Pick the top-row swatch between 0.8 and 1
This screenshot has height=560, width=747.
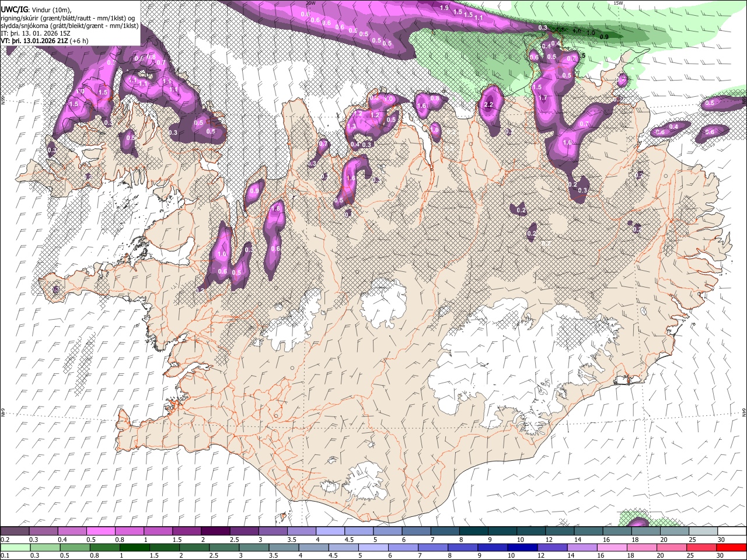pyautogui.click(x=130, y=531)
